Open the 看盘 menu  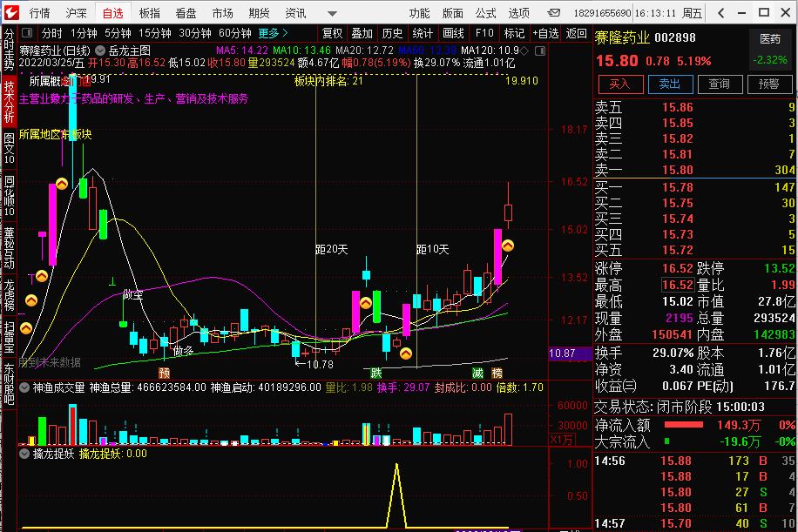point(186,13)
